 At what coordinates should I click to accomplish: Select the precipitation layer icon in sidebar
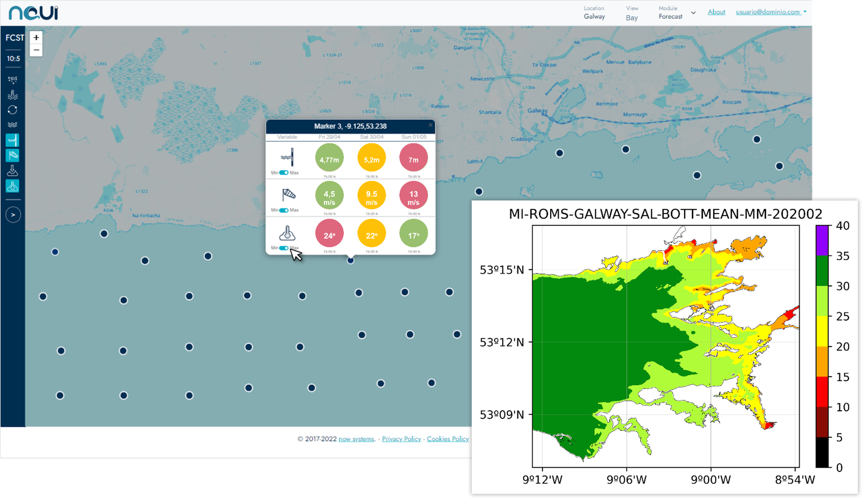13,80
